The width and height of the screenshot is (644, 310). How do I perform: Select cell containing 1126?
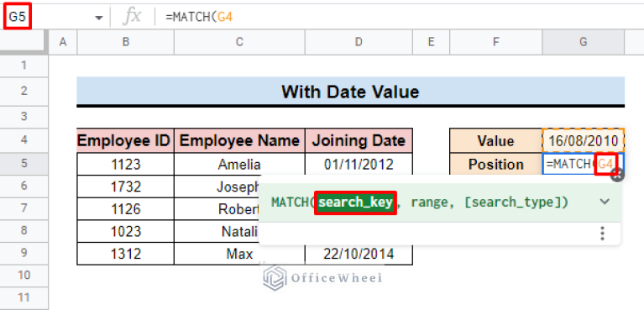125,209
